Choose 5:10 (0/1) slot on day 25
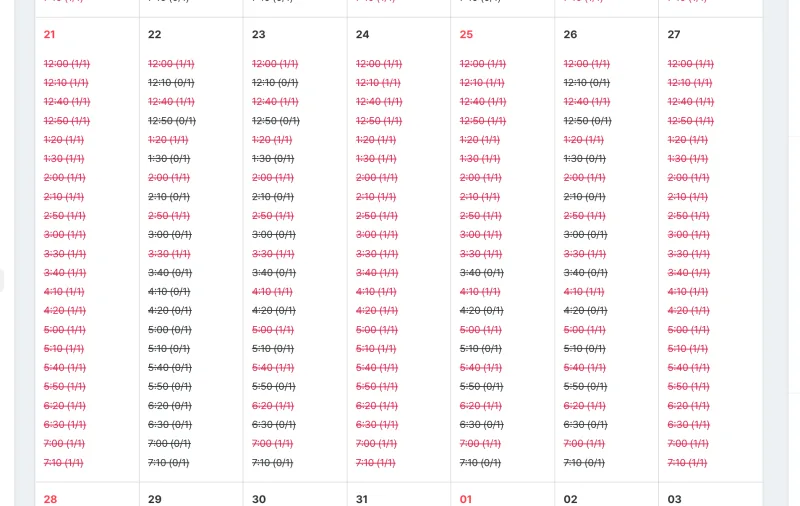This screenshot has height=506, width=800. coord(481,349)
